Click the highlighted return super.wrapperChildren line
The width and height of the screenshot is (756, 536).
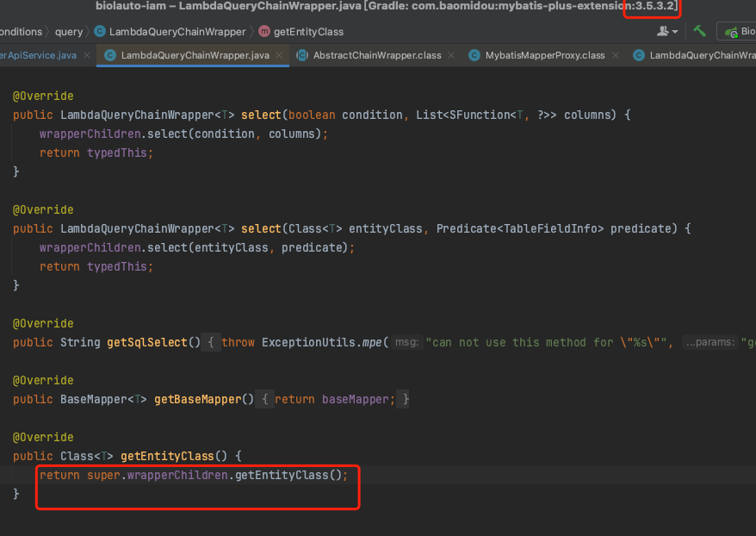pyautogui.click(x=197, y=475)
